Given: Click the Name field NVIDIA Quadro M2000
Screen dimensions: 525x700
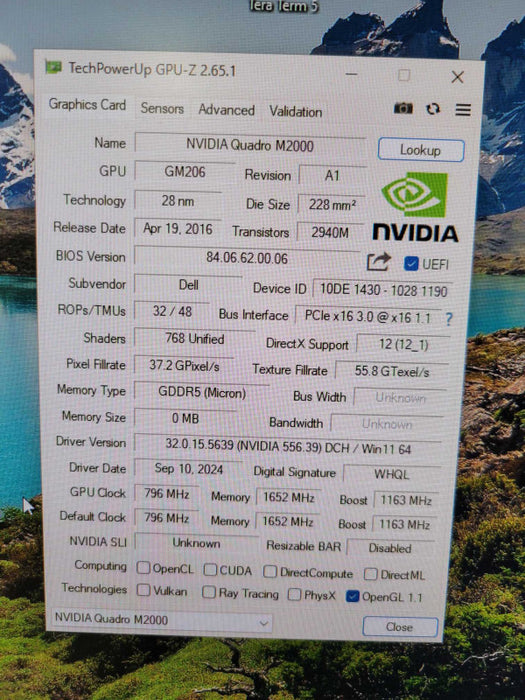Looking at the screenshot, I should click(250, 145).
